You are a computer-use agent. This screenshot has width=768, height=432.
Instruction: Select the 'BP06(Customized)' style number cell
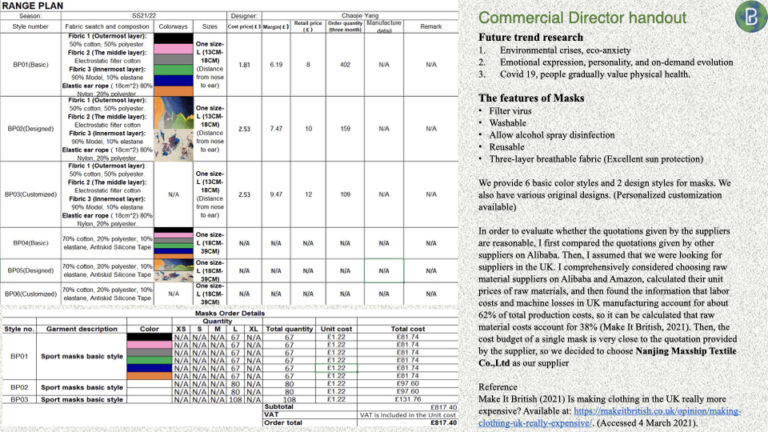pyautogui.click(x=30, y=294)
